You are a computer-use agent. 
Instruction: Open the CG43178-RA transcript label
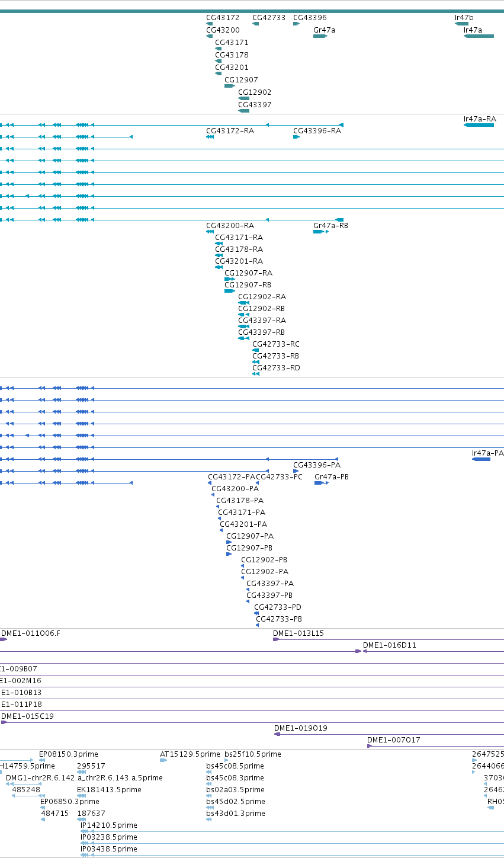click(x=239, y=249)
